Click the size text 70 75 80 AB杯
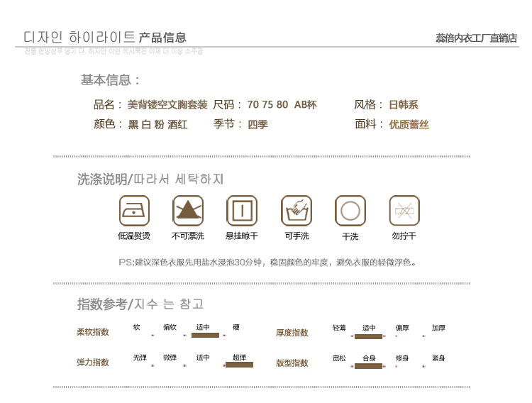Screen dimensions: 532x403 pyautogui.click(x=282, y=105)
